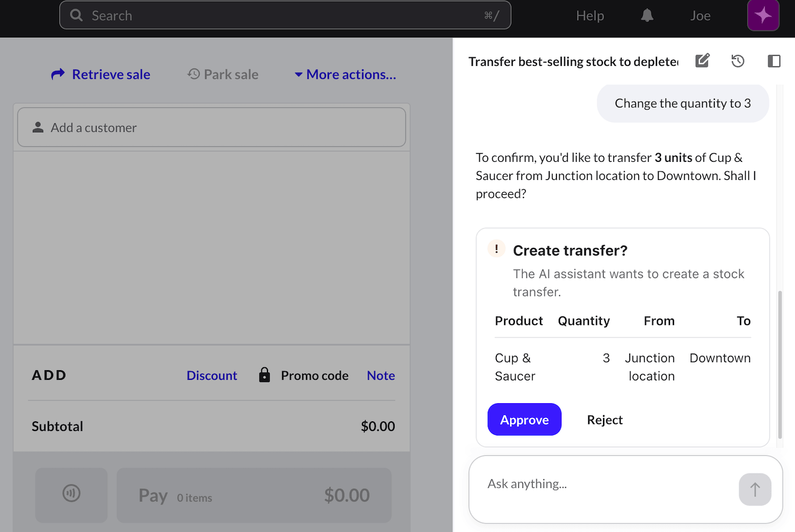Expand the More actions dropdown

[x=345, y=74]
